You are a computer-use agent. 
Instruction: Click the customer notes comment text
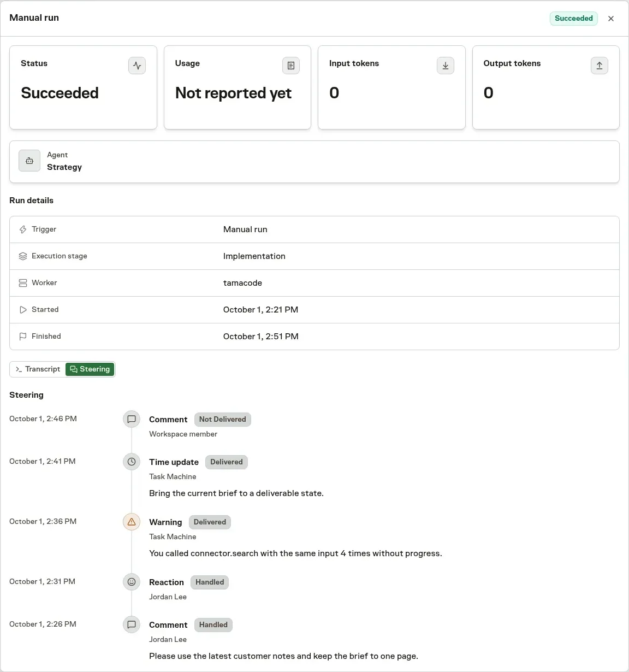[283, 656]
